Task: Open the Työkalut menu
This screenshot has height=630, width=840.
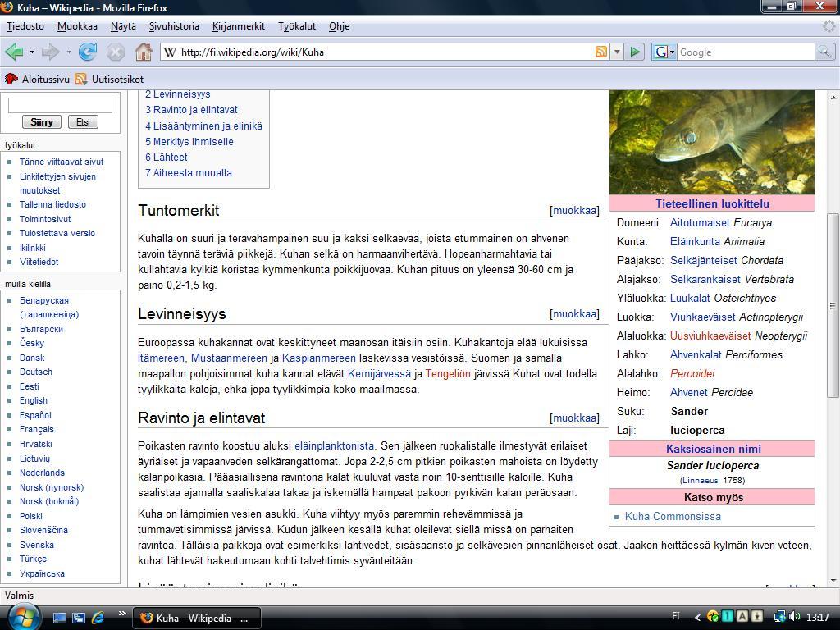Action: [x=297, y=26]
